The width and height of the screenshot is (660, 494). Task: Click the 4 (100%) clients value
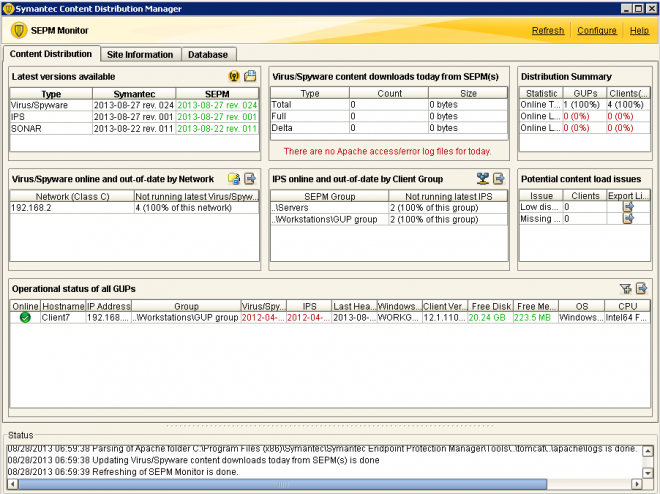625,104
